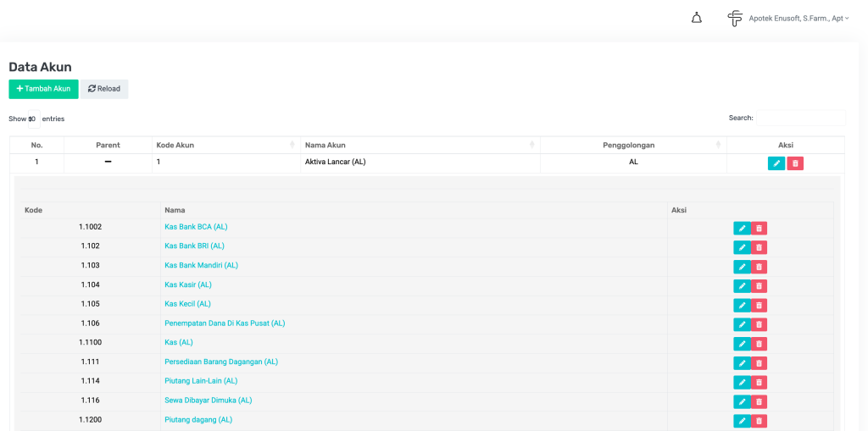Sort the table by Nama Akun

419,145
